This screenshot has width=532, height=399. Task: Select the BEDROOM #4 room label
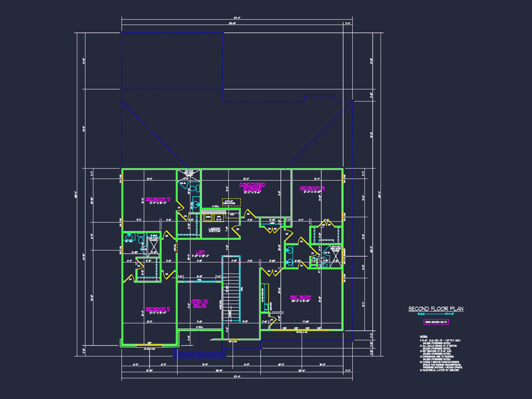pyautogui.click(x=312, y=188)
